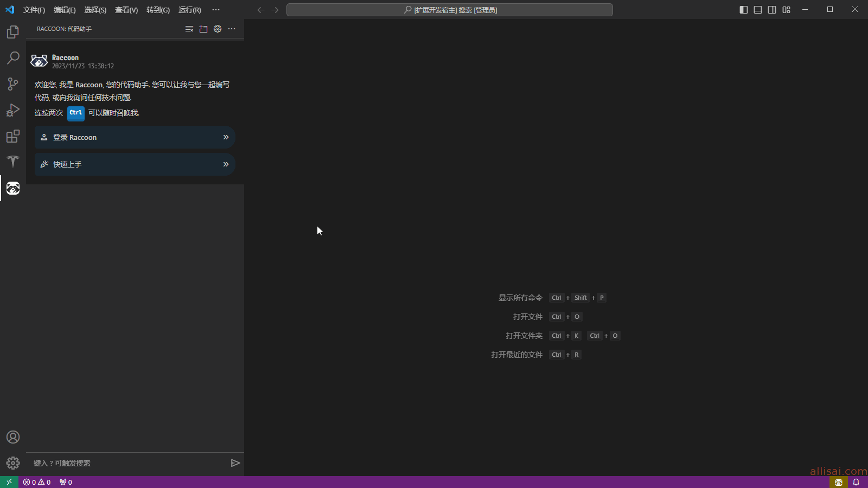Open the Run and Debug view
The image size is (868, 488).
pyautogui.click(x=13, y=110)
